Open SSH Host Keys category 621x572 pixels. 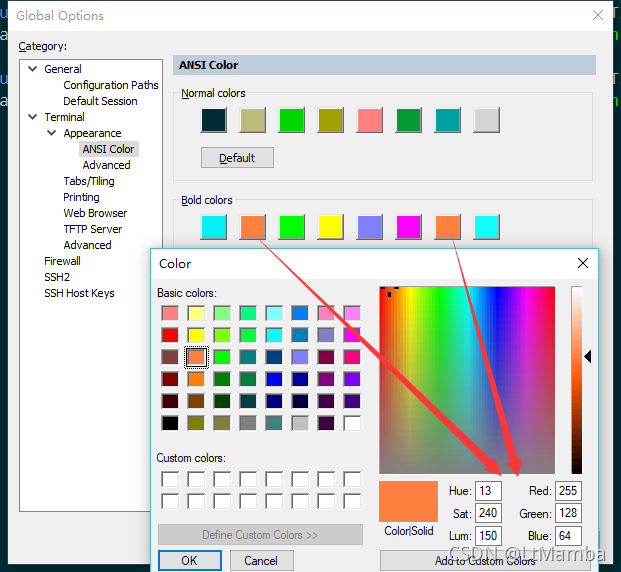[x=79, y=293]
